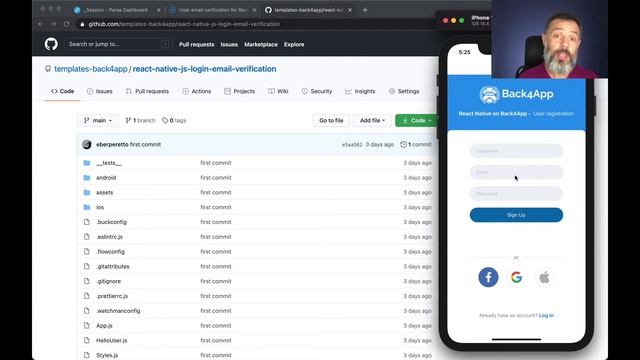Open Marketplace in GitHub header

[x=261, y=44]
